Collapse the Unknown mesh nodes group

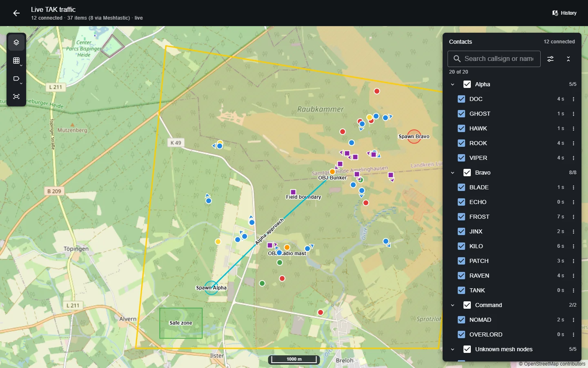tap(452, 349)
